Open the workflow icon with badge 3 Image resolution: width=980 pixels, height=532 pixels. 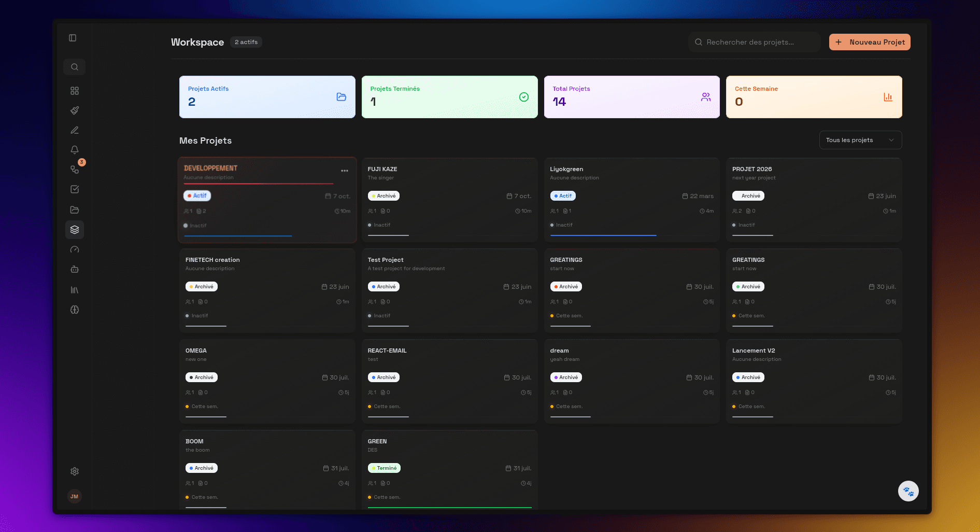tap(75, 170)
